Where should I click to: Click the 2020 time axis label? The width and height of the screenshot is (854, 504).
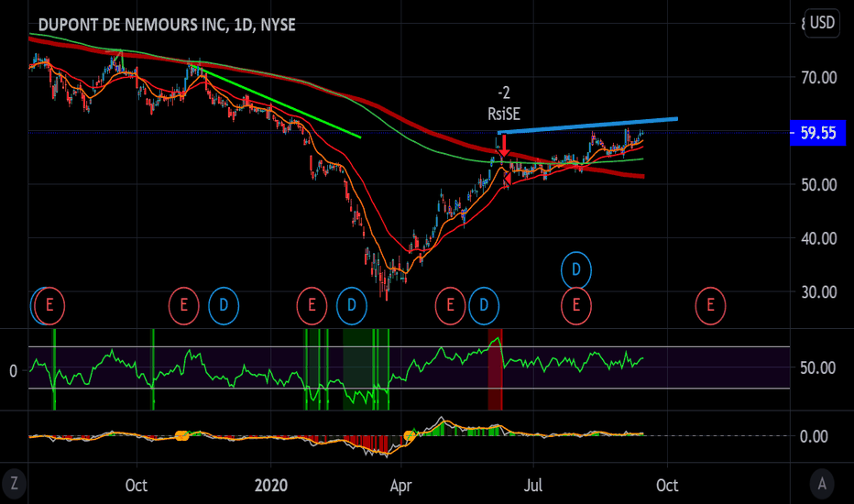270,485
